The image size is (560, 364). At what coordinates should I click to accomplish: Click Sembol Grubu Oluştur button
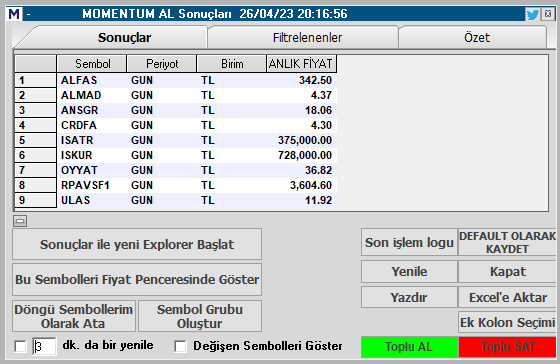200,316
